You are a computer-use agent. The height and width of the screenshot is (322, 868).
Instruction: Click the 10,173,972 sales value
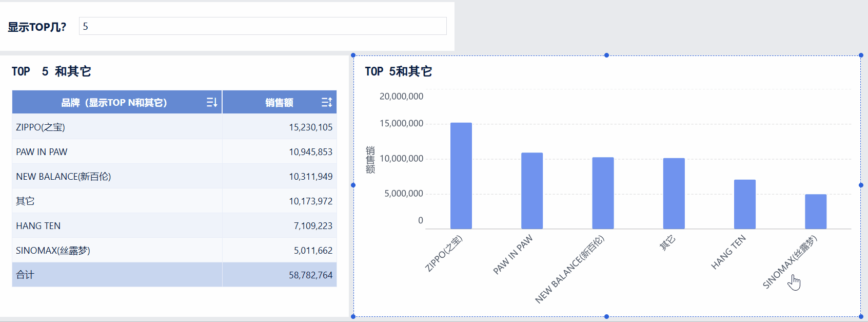(310, 201)
